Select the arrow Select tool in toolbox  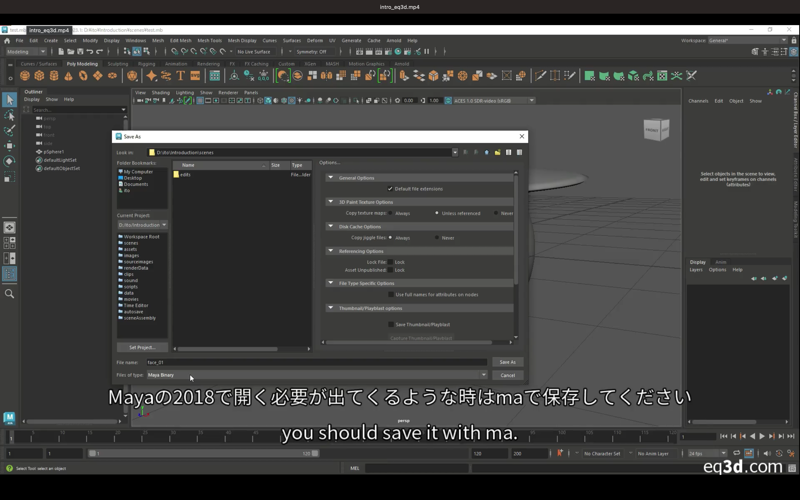(10, 99)
